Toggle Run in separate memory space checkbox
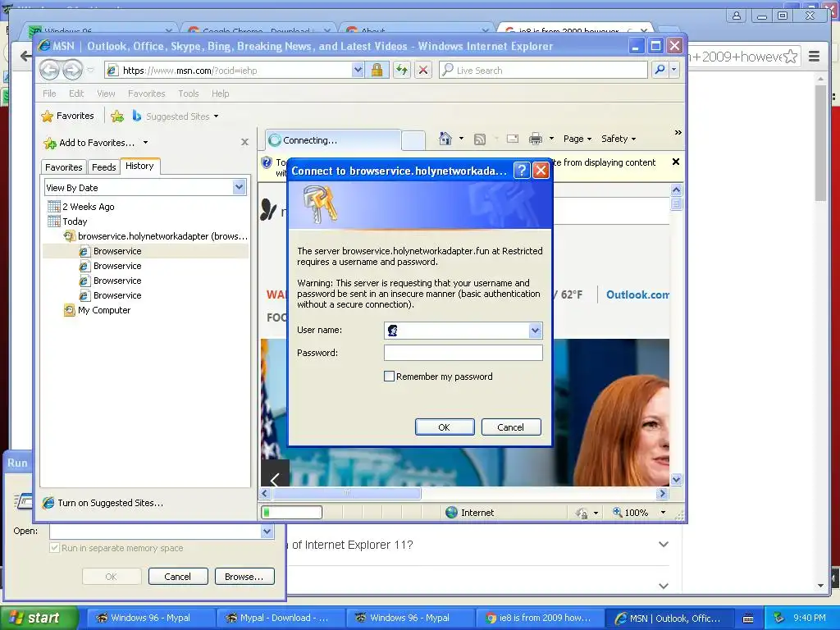The width and height of the screenshot is (840, 630). [54, 548]
